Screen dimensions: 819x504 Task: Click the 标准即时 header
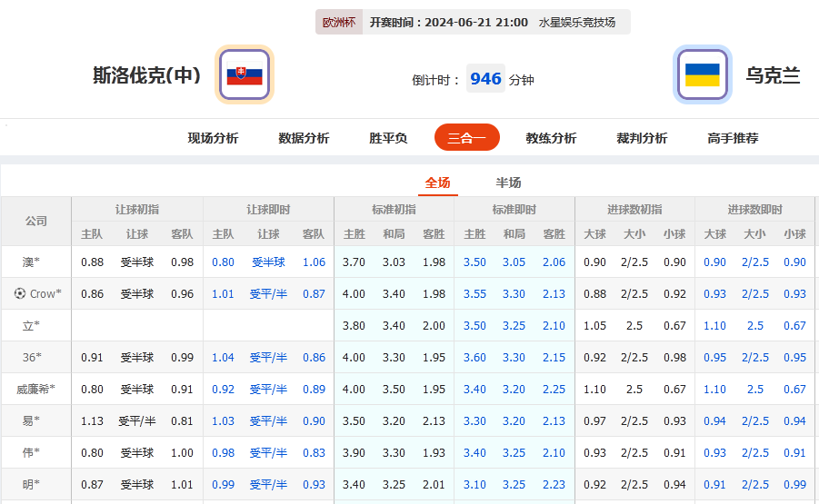[x=514, y=210]
